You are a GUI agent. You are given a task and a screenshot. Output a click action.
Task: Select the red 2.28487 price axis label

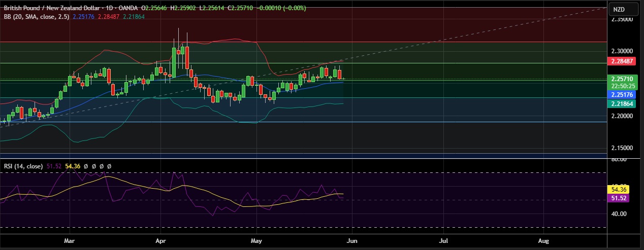[622, 61]
